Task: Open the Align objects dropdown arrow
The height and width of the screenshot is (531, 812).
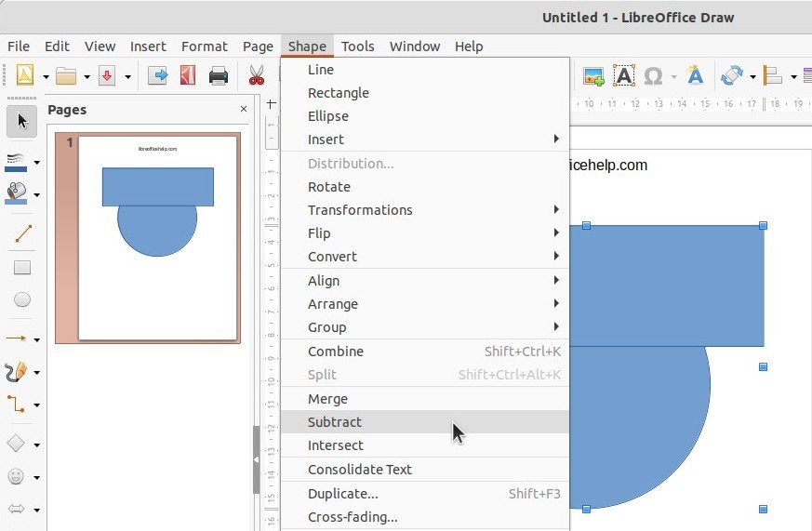Action: [x=793, y=77]
